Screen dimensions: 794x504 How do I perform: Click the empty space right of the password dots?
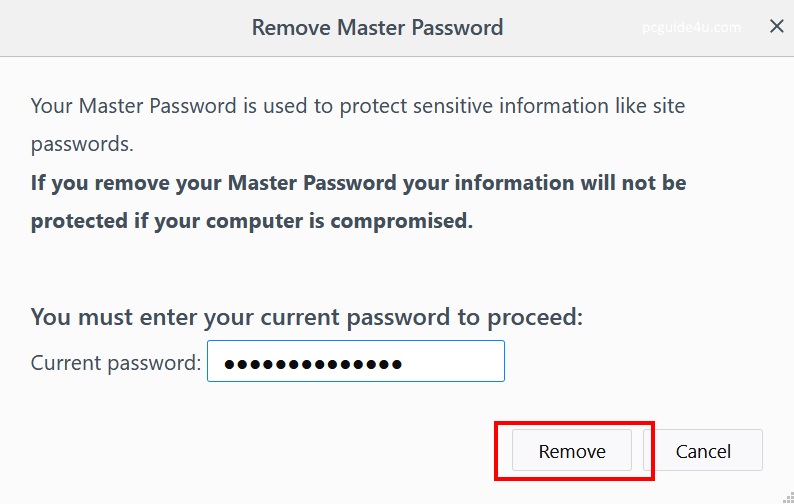(x=455, y=362)
